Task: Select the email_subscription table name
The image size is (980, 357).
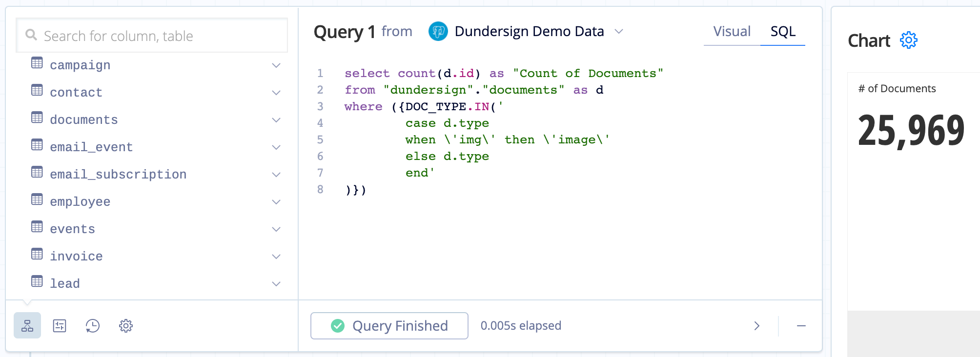Action: 118,175
